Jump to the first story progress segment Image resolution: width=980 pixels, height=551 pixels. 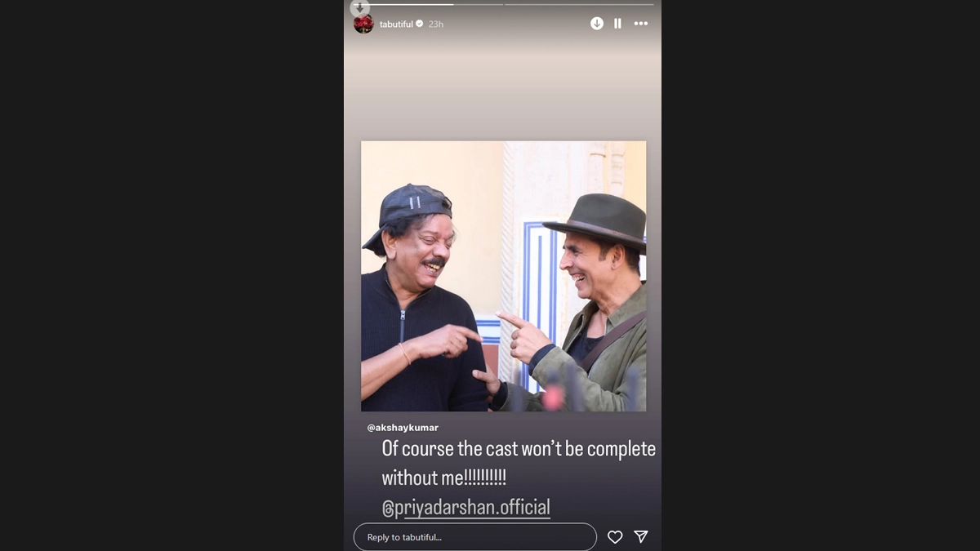(426, 4)
